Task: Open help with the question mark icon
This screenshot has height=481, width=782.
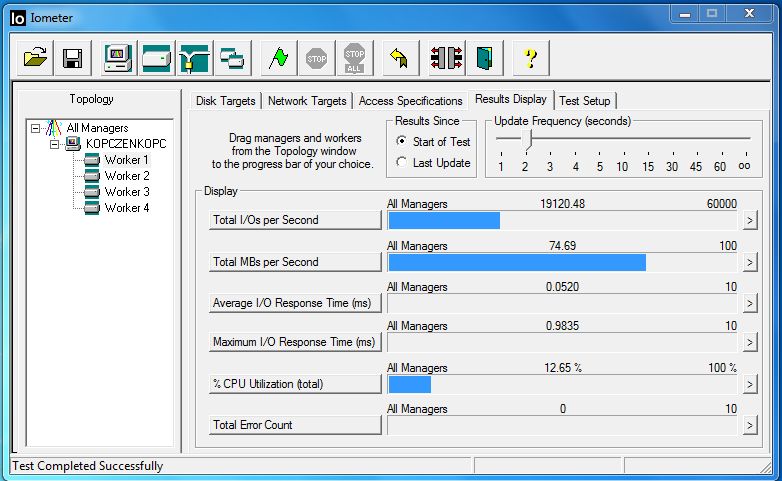Action: [x=531, y=58]
